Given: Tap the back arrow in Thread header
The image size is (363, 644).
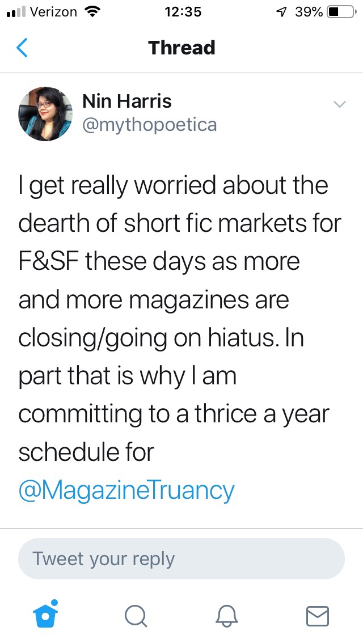Looking at the screenshot, I should [x=22, y=48].
